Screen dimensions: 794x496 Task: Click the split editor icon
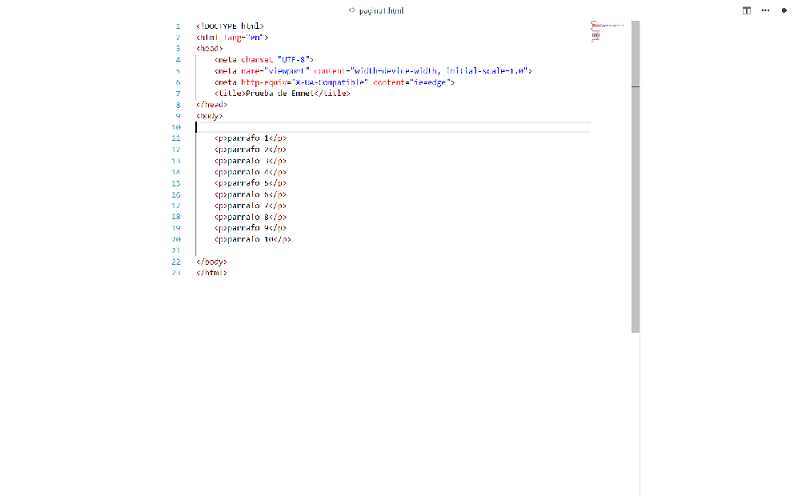[x=746, y=10]
